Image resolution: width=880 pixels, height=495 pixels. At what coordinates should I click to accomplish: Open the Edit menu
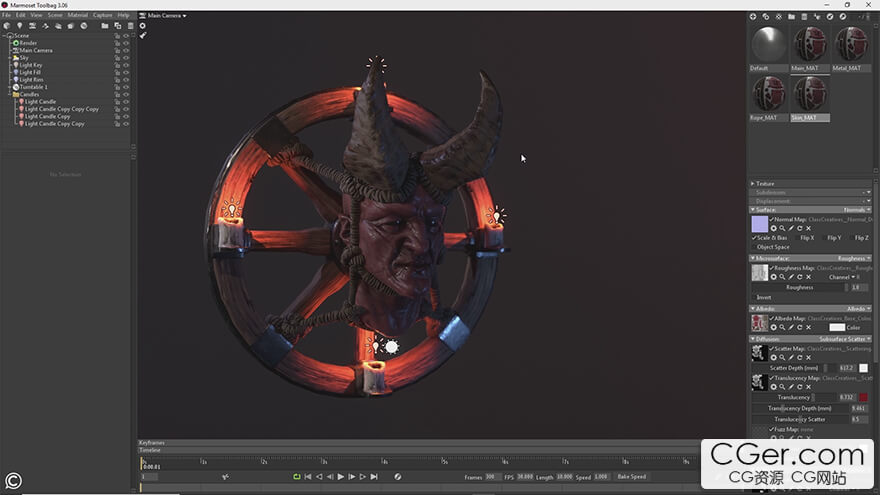click(x=21, y=15)
